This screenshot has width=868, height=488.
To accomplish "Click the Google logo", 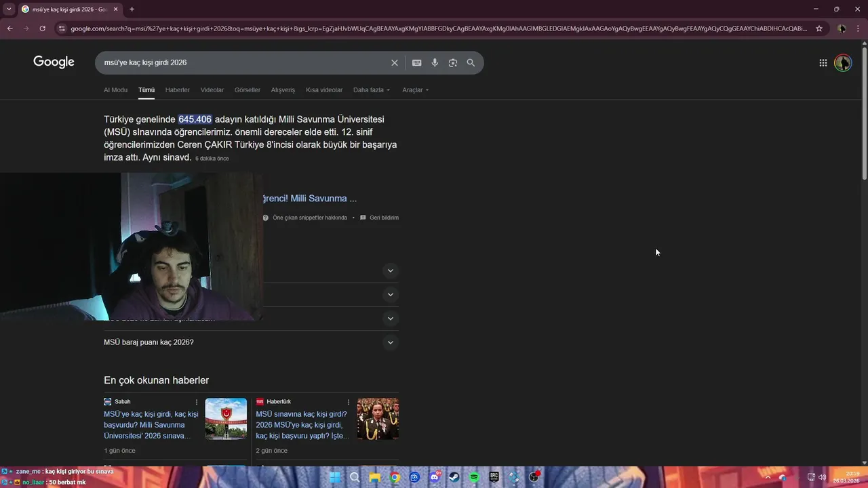I will [x=54, y=62].
